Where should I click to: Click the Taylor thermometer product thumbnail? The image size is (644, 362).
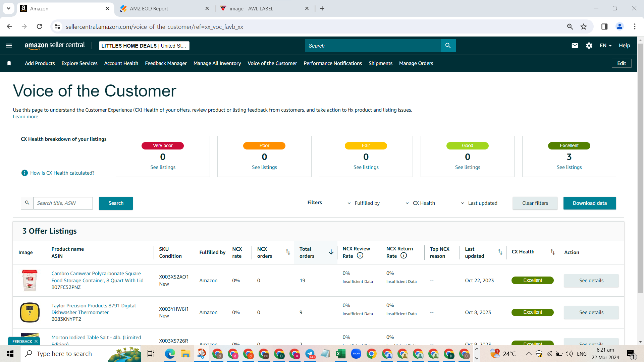click(x=30, y=312)
